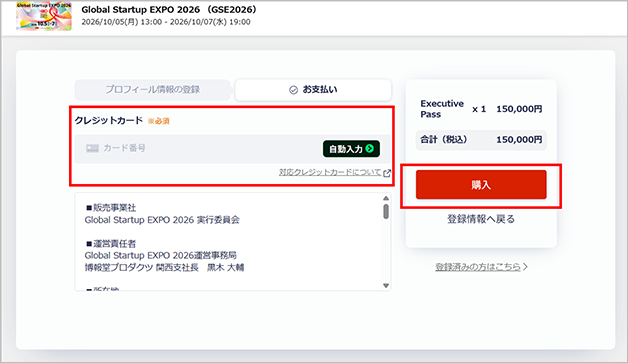Click the ※必須 required marker
Screen dimensions: 628x363
[x=159, y=121]
